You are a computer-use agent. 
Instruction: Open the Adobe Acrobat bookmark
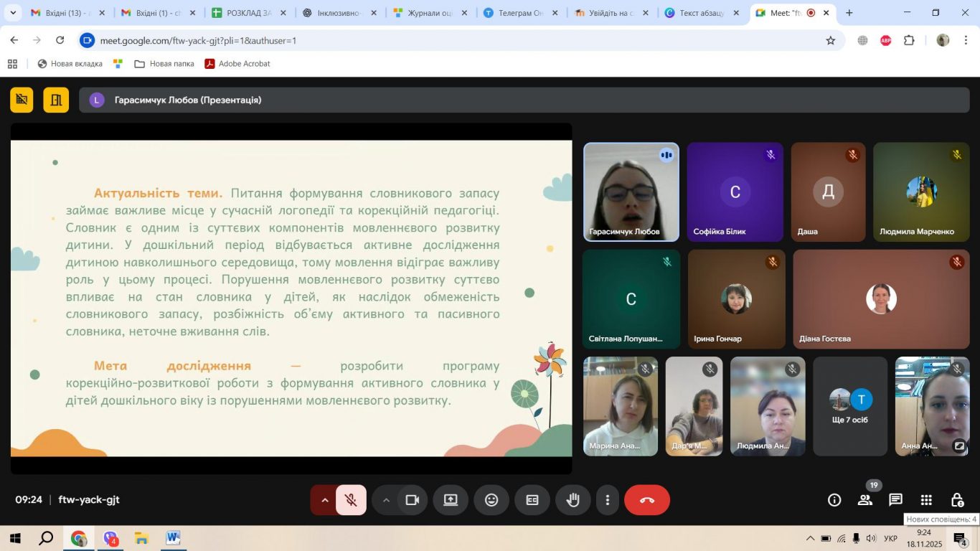pyautogui.click(x=237, y=64)
